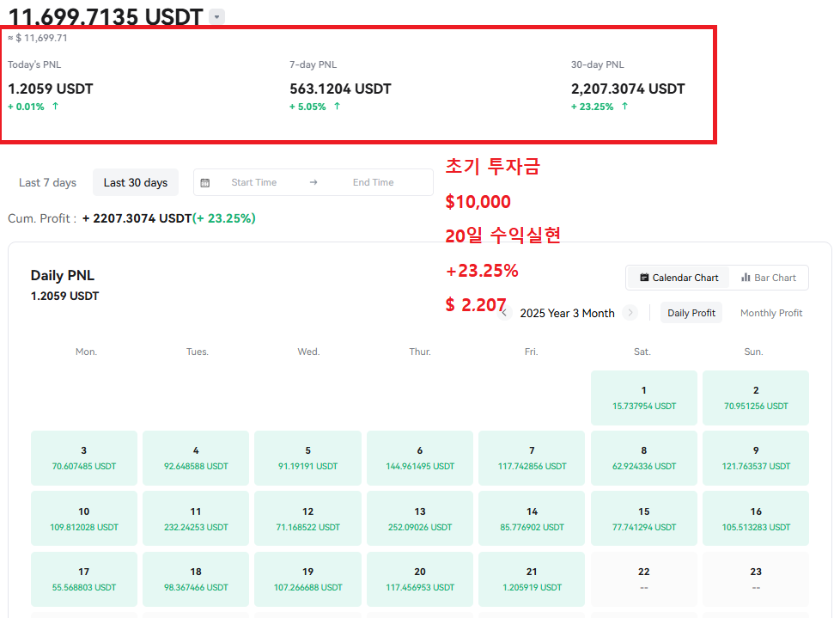Click the ≈ $ 11,699.71 fiat estimate
Viewport: 840px width, 618px height.
tap(38, 38)
